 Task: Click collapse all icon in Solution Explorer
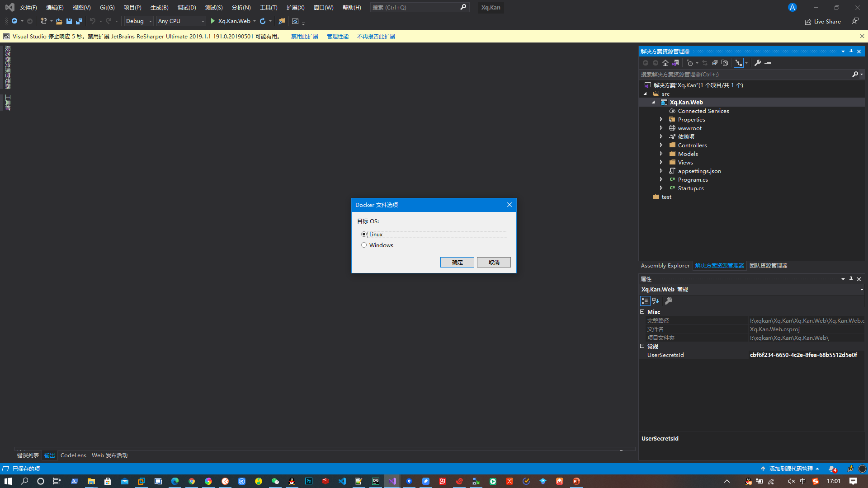coord(715,63)
